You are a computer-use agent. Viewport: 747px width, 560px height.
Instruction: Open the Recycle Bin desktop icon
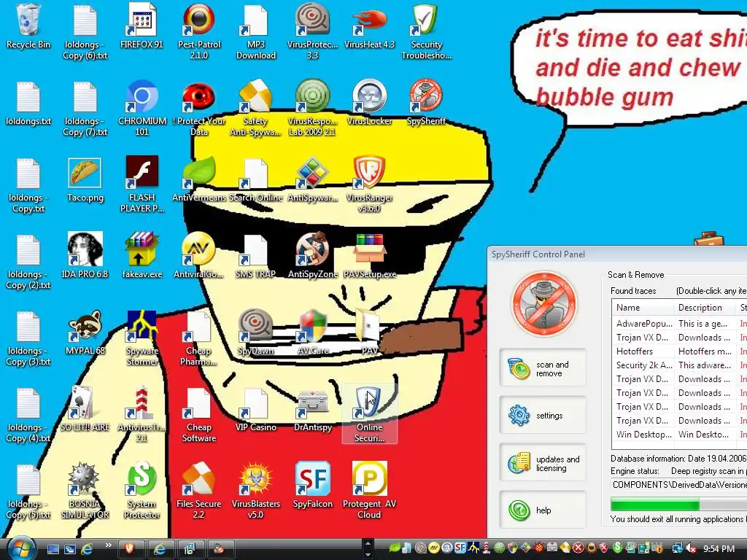[x=28, y=27]
